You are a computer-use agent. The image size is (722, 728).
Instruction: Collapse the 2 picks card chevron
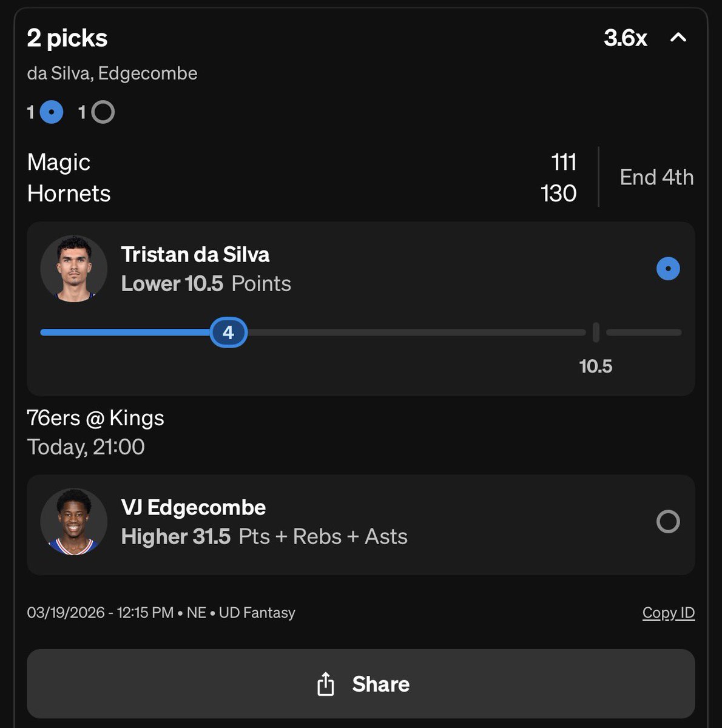coord(678,38)
